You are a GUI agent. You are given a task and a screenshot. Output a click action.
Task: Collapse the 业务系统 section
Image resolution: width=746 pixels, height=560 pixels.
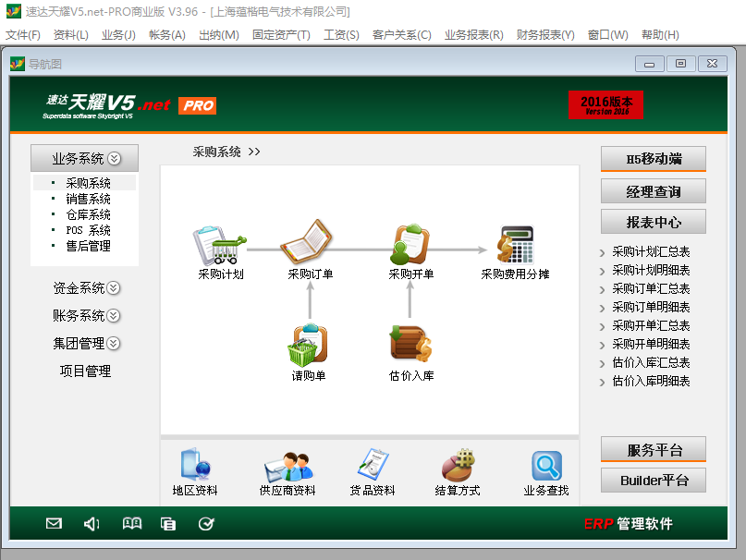pyautogui.click(x=115, y=158)
